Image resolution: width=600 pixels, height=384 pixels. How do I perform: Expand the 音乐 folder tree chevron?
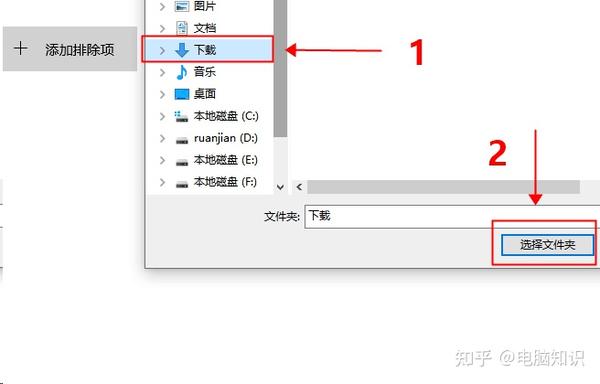click(162, 72)
